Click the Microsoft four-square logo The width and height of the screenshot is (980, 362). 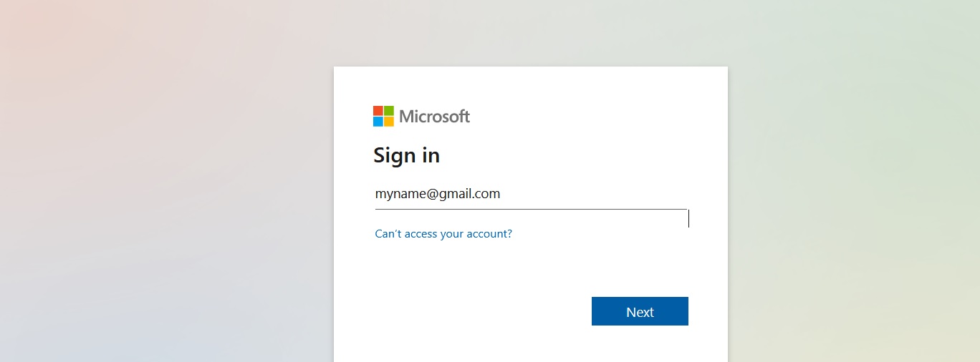point(383,116)
